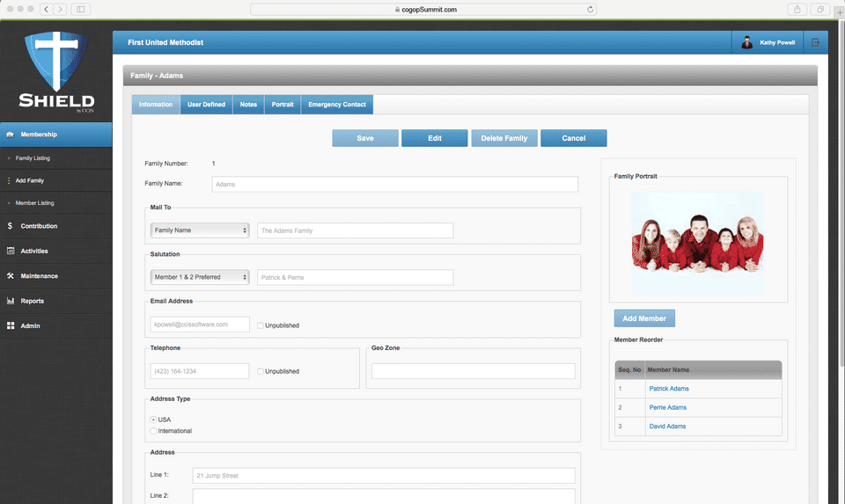Click the Edit button

(435, 138)
